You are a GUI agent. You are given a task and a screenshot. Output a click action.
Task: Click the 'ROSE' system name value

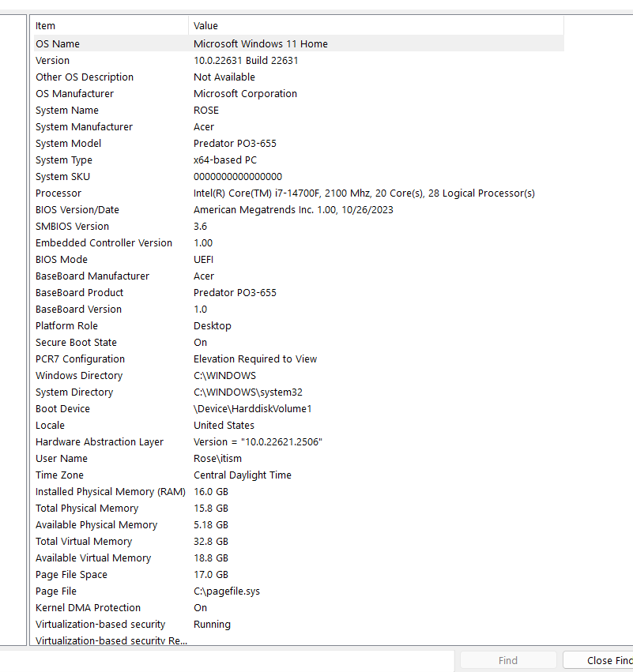pos(206,110)
